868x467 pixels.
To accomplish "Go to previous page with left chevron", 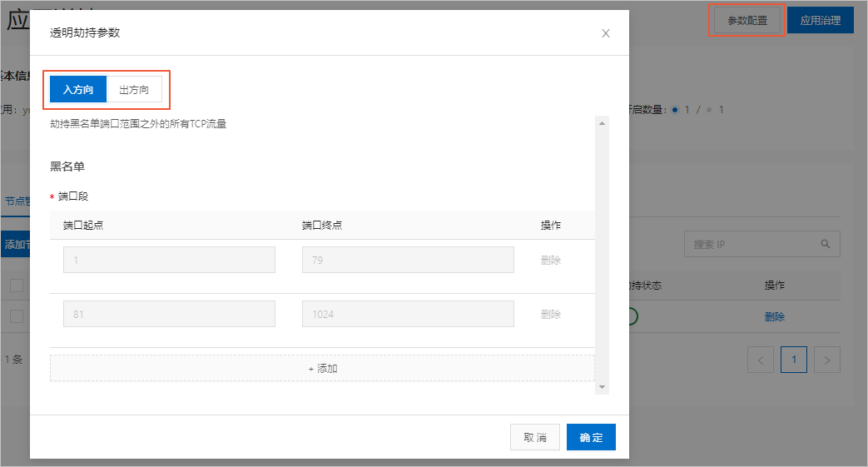I will (x=761, y=360).
